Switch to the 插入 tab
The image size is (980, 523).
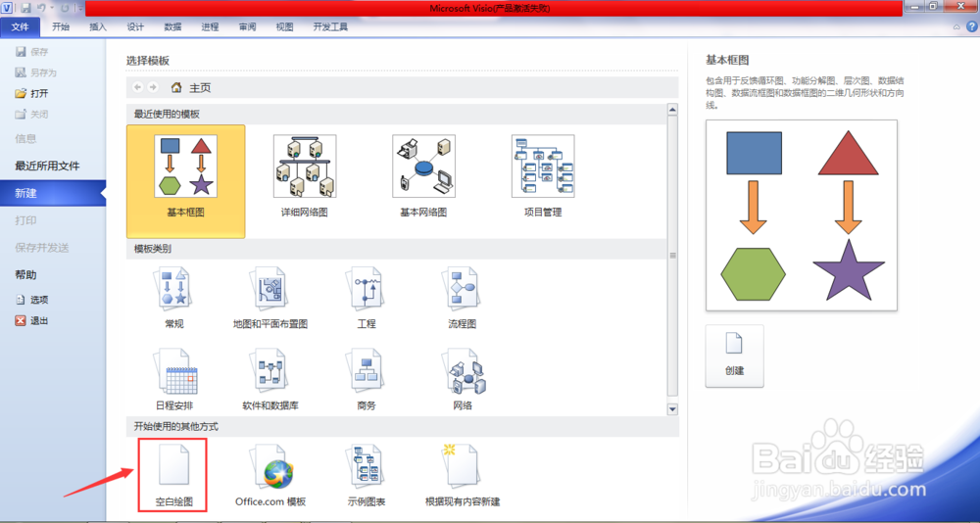click(98, 26)
